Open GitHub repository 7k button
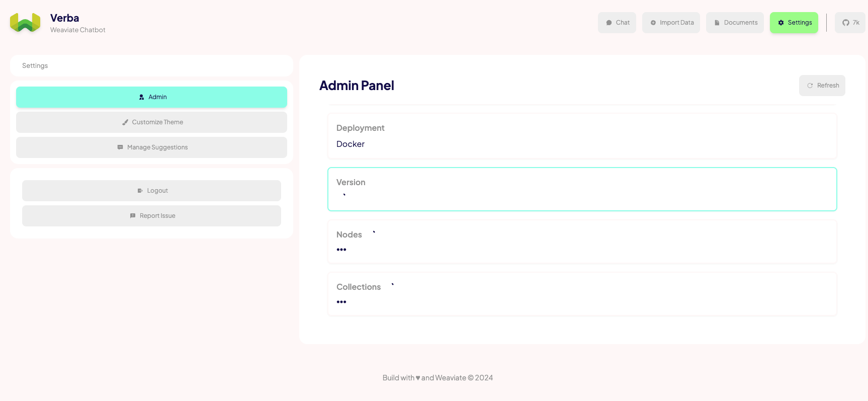This screenshot has height=401, width=868. (850, 23)
